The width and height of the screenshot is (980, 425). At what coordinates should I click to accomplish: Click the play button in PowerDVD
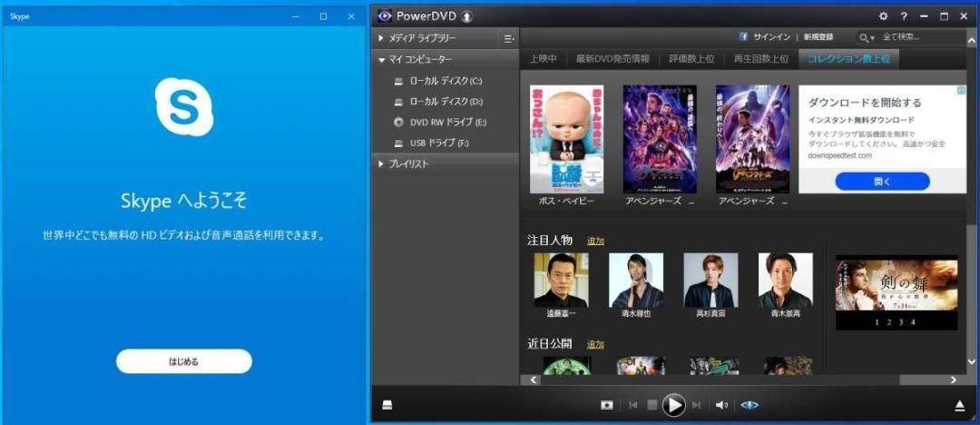click(x=673, y=406)
